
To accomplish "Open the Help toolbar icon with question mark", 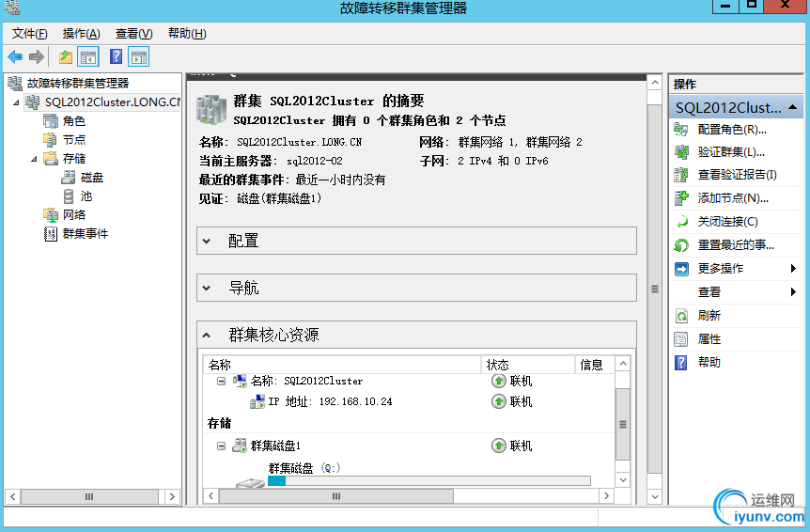I will coord(117,56).
